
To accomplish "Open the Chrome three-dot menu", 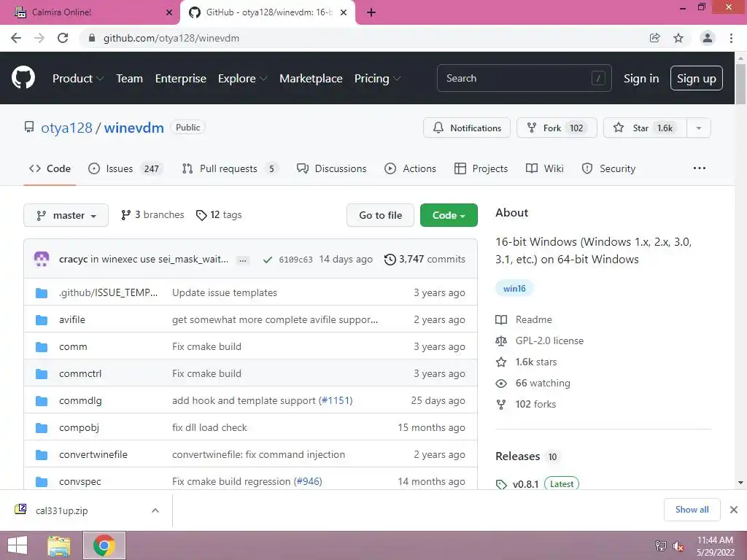I will (x=731, y=38).
